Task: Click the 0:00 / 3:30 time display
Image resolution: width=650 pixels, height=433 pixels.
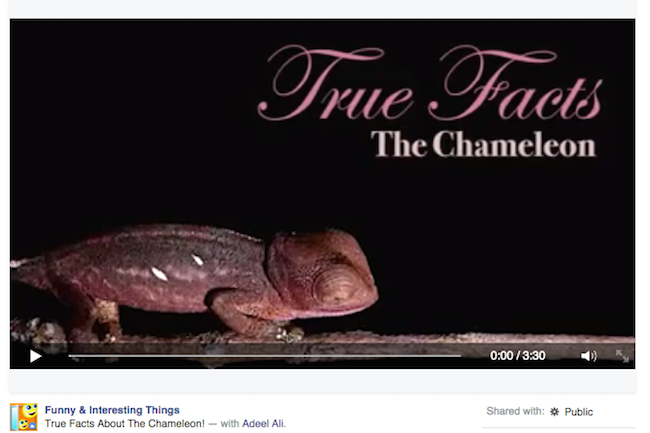Action: (517, 356)
